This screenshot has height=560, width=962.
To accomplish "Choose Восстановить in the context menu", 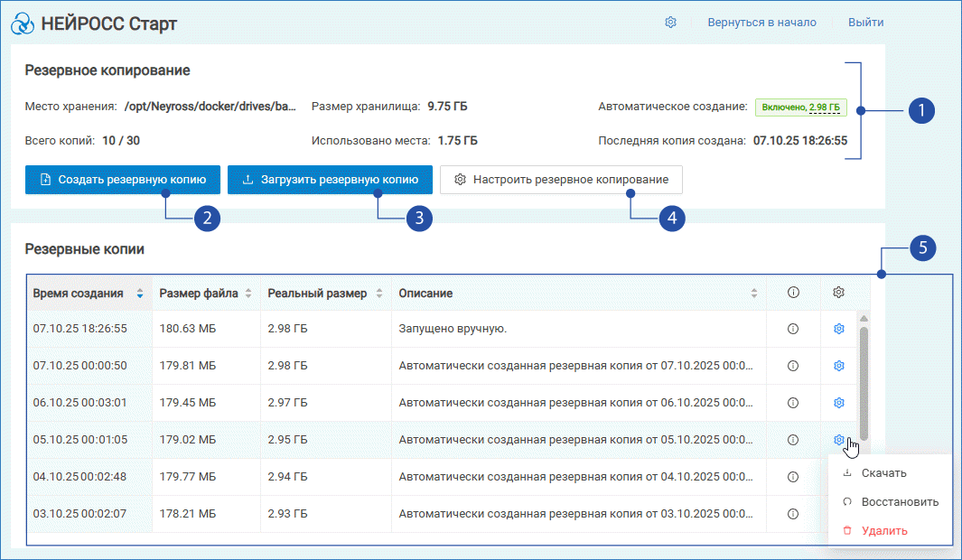I will (x=900, y=502).
